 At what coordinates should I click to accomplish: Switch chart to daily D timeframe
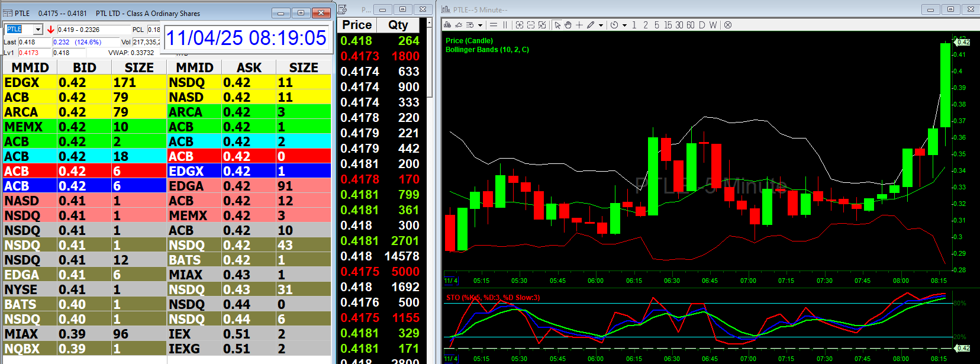coord(702,25)
